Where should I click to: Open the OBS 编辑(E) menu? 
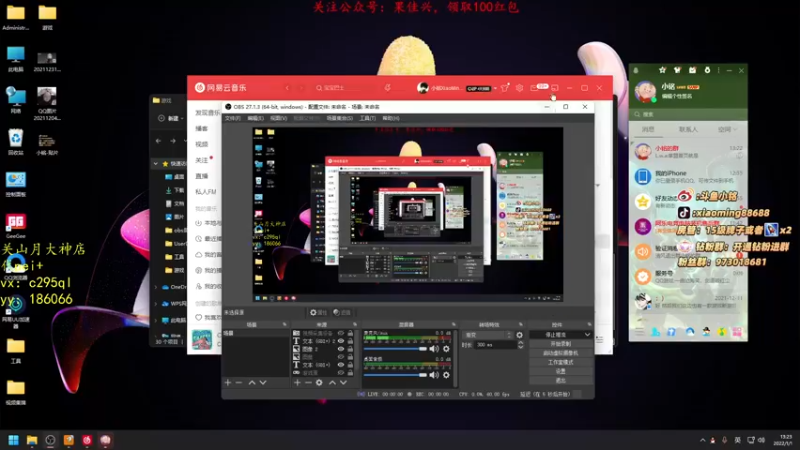pos(256,118)
